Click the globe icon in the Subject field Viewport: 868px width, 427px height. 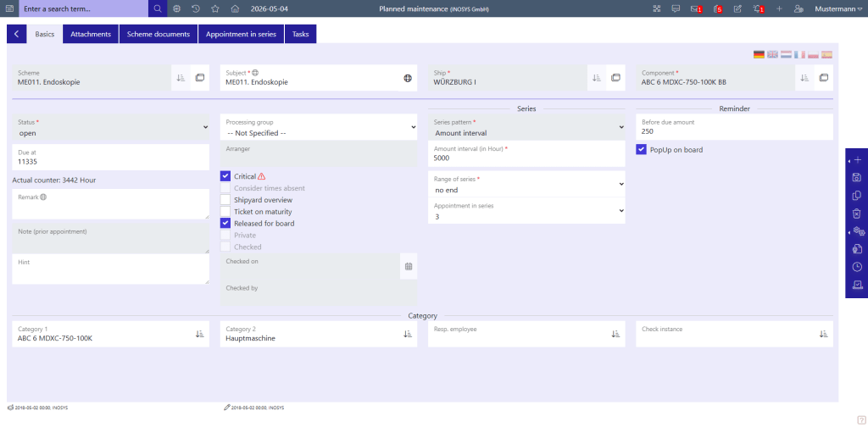(408, 78)
